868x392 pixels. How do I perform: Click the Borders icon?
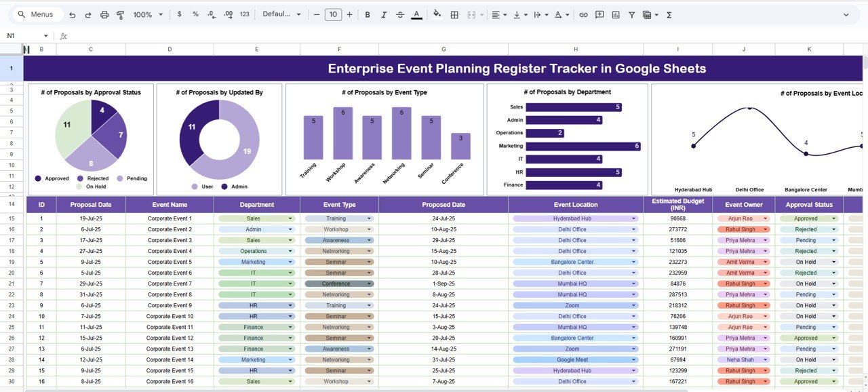tap(454, 14)
